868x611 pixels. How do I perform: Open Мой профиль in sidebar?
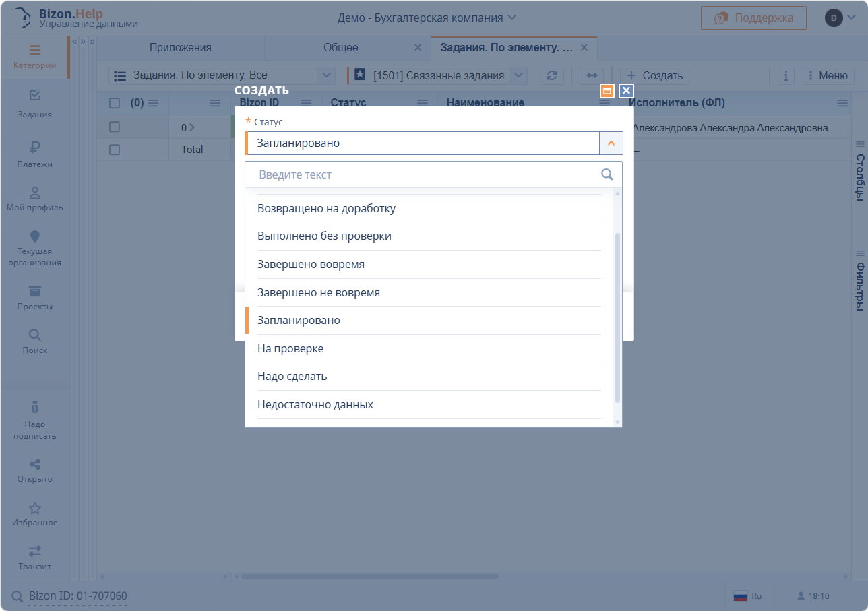click(35, 199)
